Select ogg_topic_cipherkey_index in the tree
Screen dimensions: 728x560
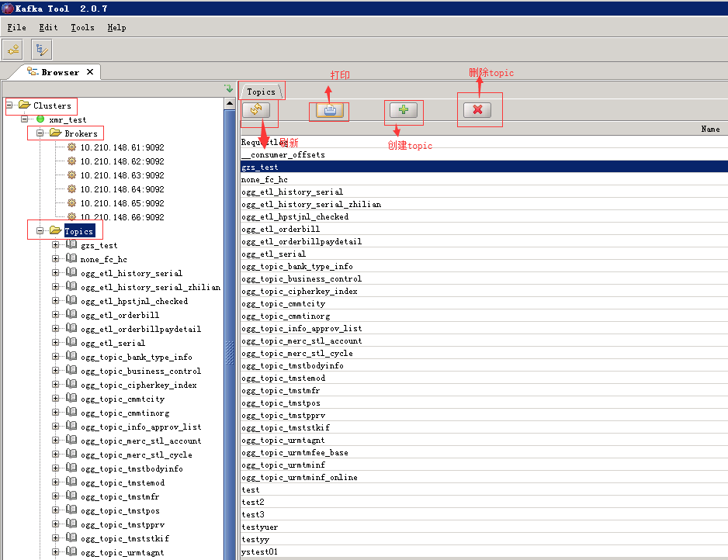[x=138, y=385]
